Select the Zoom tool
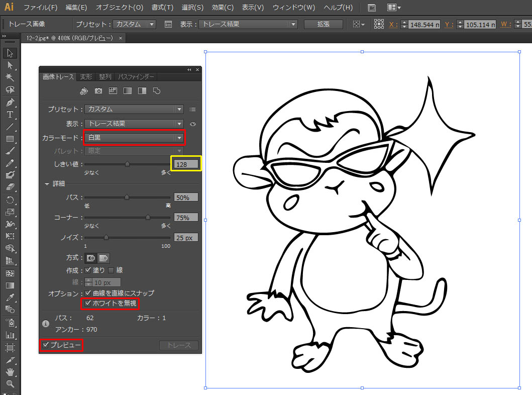532x395 pixels. coord(10,383)
